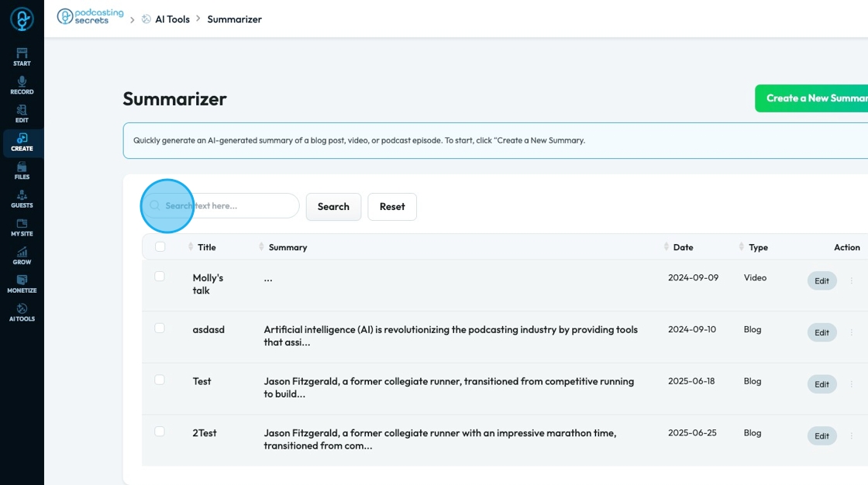The width and height of the screenshot is (868, 485).
Task: Click the Podcasting Secrets logo in the breadcrumb
Action: pos(91,17)
